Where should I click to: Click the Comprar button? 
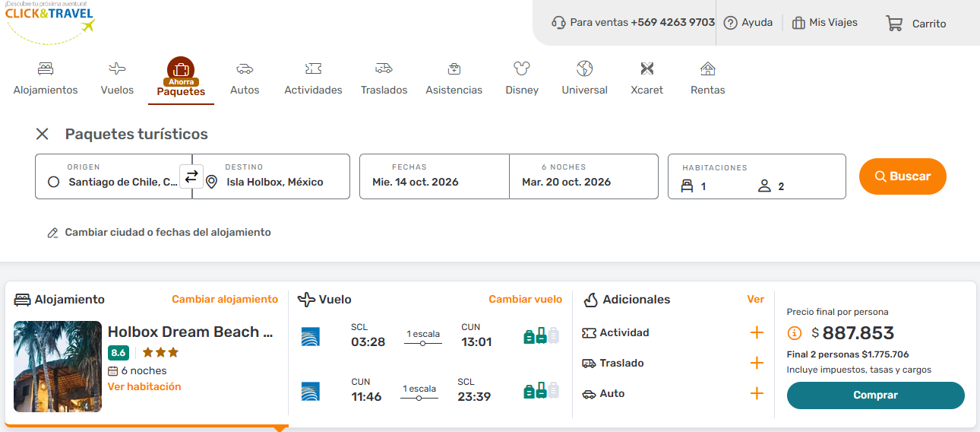pos(875,395)
